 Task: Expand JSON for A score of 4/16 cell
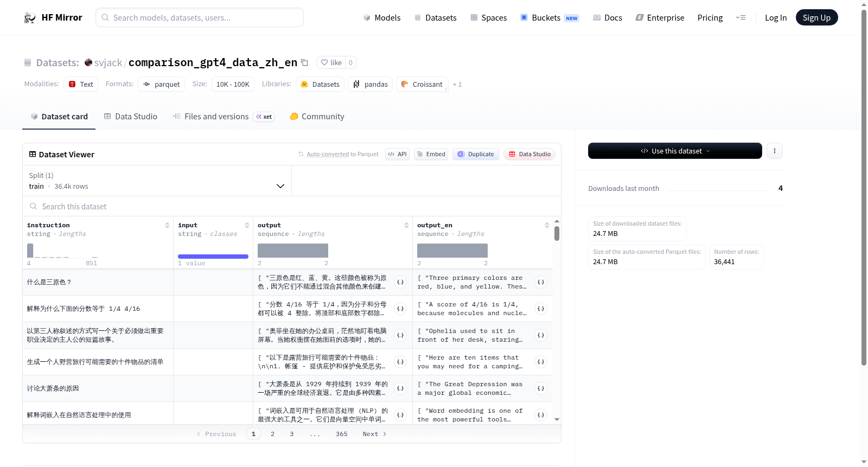pyautogui.click(x=541, y=309)
